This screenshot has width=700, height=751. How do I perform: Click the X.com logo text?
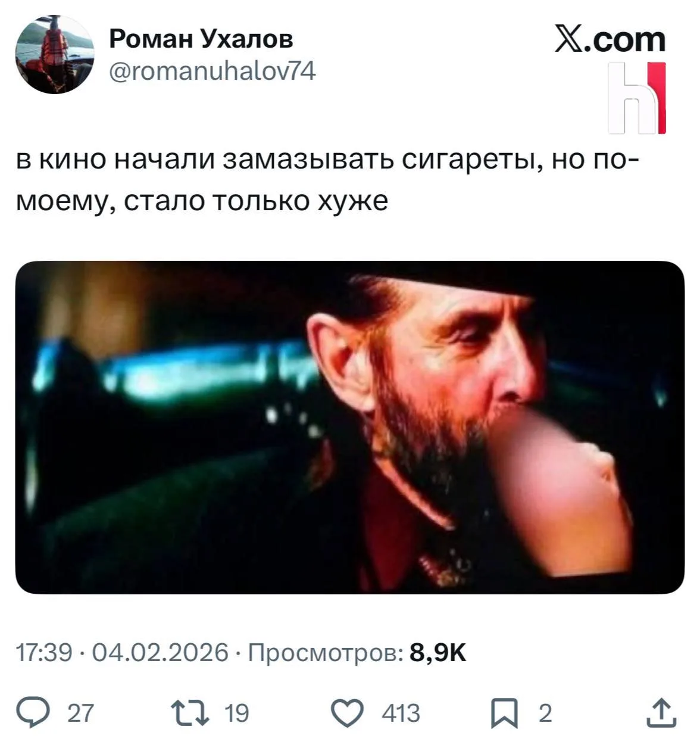click(610, 39)
